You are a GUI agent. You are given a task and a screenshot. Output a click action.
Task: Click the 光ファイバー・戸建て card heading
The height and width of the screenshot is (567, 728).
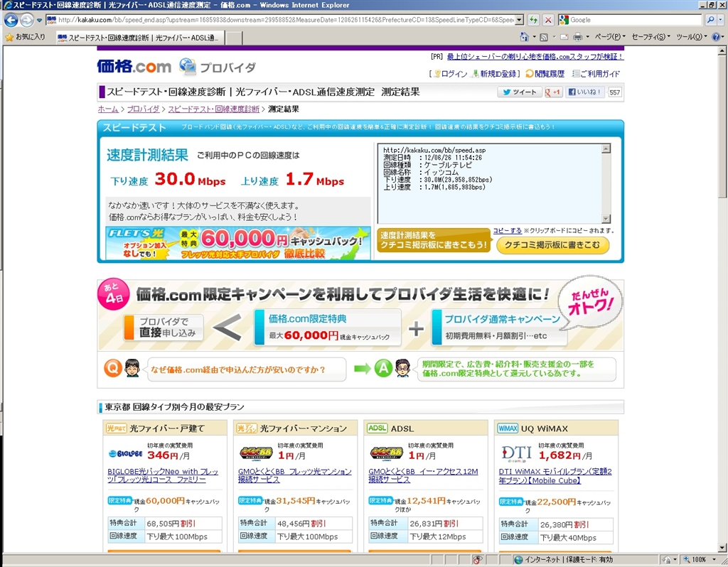(x=165, y=428)
